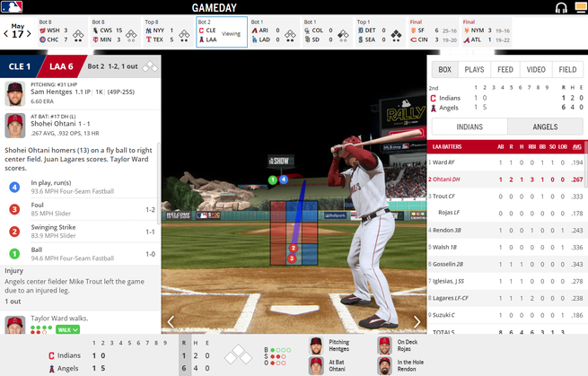This screenshot has width=588, height=376.
Task: Go to previous date arrow
Action: (x=6, y=34)
